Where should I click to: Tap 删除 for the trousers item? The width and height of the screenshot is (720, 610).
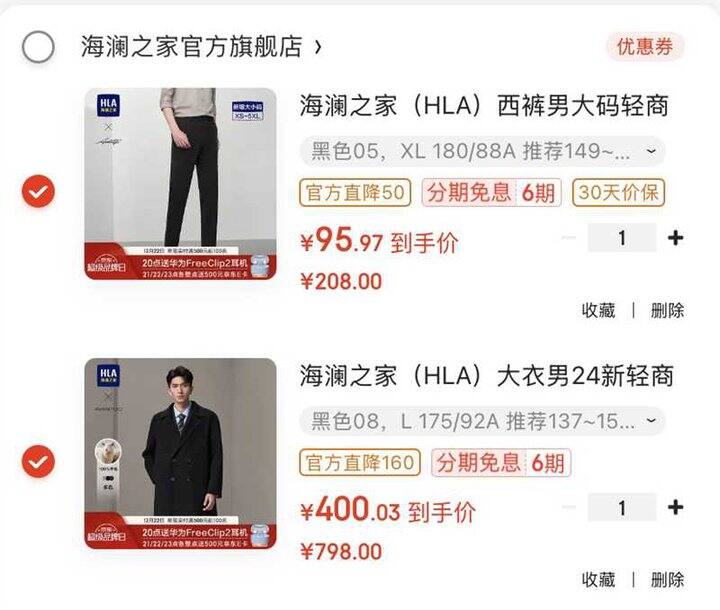(x=667, y=311)
